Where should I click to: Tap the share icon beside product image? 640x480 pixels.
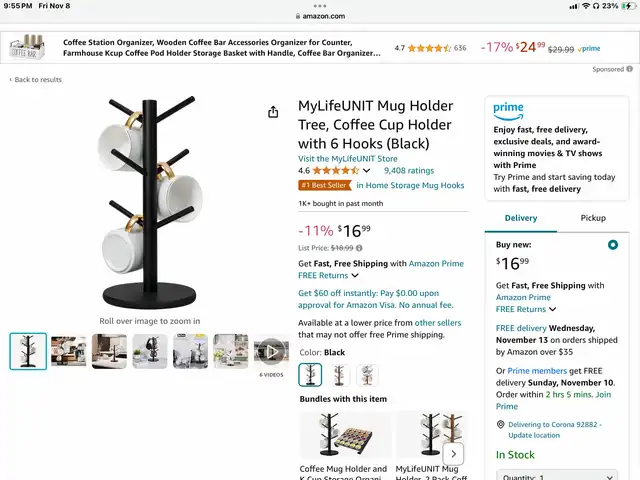tap(273, 111)
